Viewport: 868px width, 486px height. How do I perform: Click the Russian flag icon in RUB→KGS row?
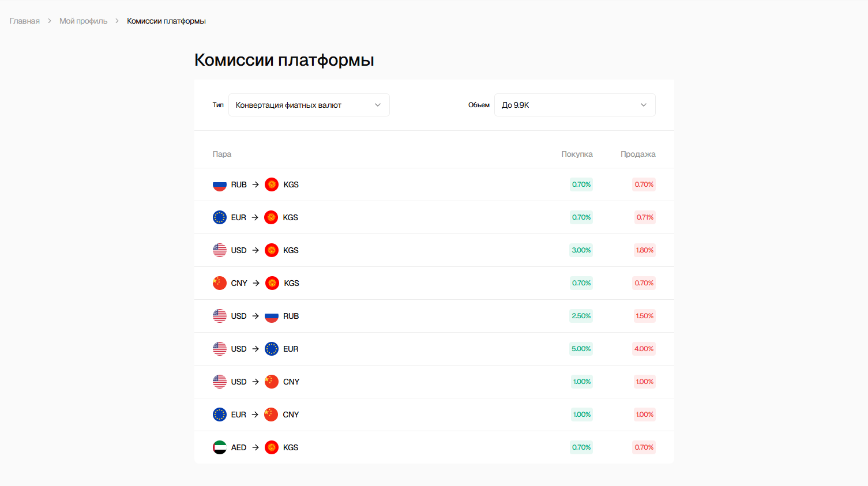click(x=219, y=184)
